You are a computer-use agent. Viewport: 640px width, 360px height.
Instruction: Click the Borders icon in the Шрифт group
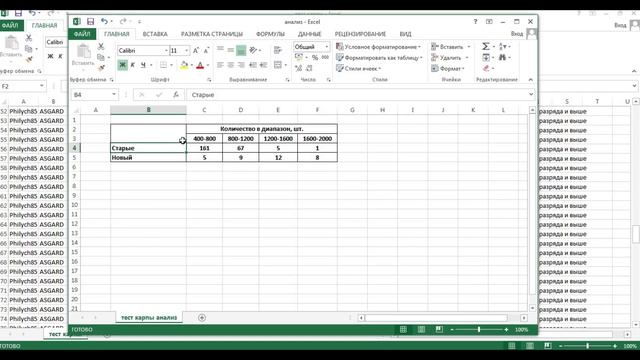click(163, 65)
